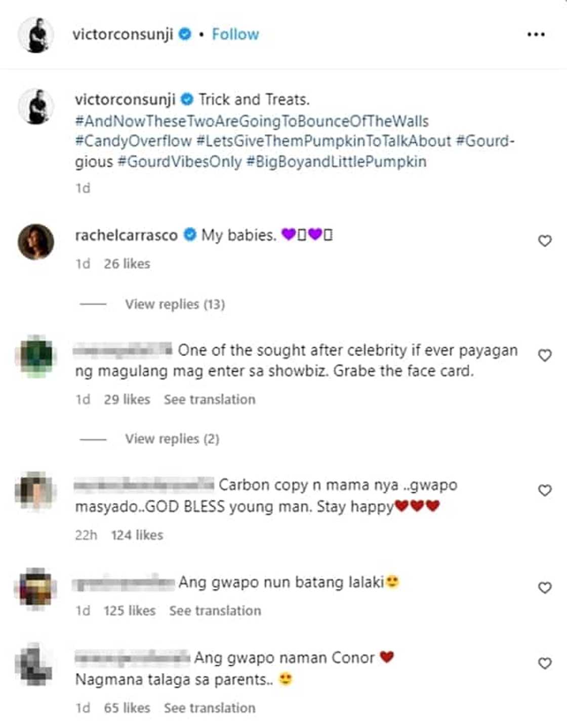Viewport: 567px width, 728px height.
Task: See translation for "batang lalaki" comment
Action: point(215,610)
